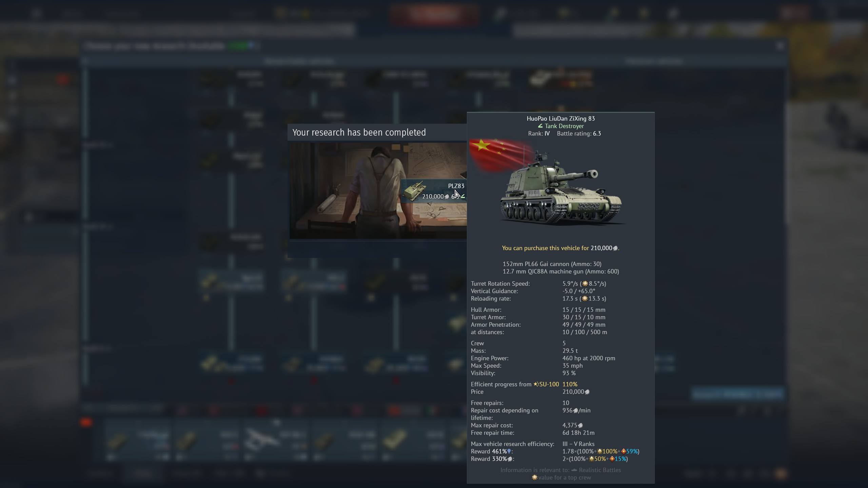
Task: Click the SU-100 vehicle name text
Action: (549, 384)
